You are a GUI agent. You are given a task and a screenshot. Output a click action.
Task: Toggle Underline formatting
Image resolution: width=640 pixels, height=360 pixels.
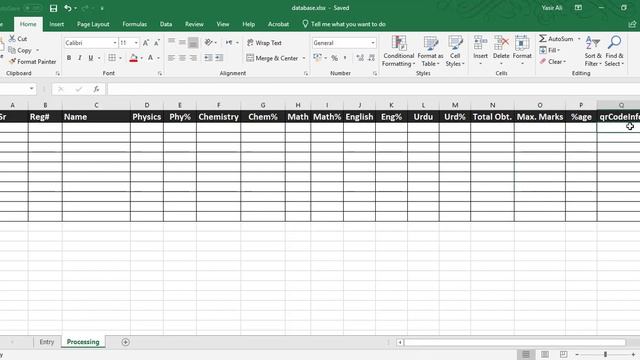[x=91, y=58]
